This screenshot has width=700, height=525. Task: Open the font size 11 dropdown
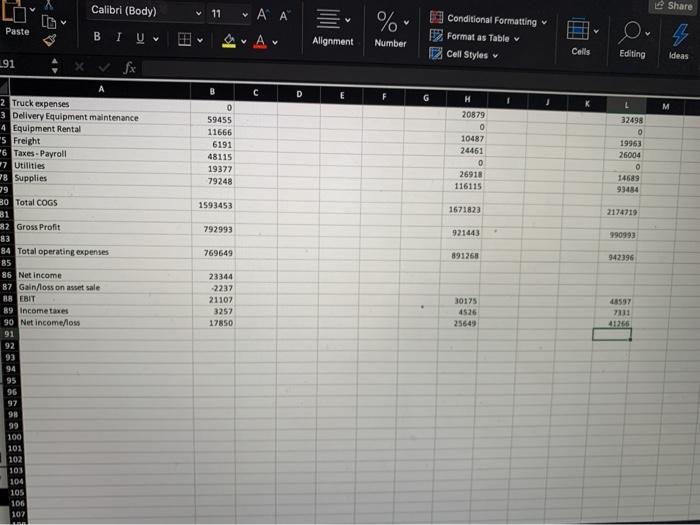pyautogui.click(x=246, y=15)
